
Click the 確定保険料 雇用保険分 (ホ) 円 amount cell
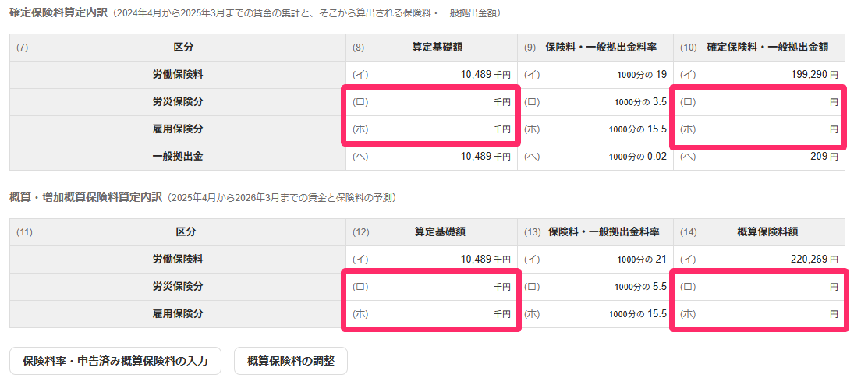tap(759, 129)
